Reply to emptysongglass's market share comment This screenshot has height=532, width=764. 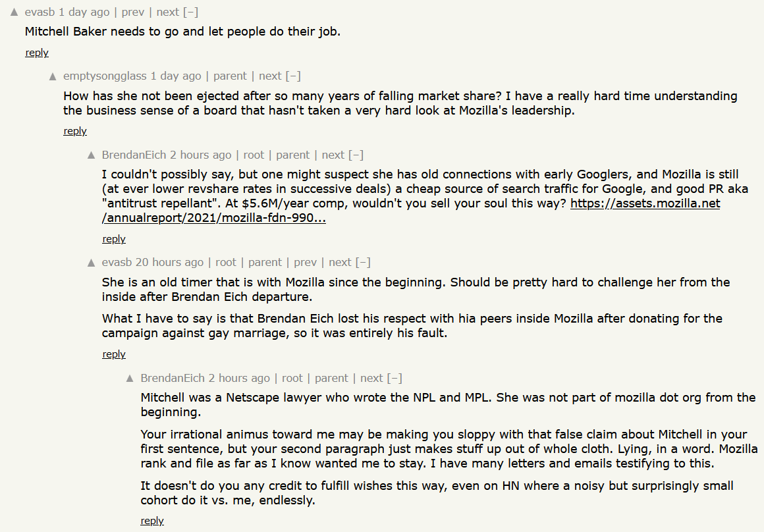(x=75, y=131)
